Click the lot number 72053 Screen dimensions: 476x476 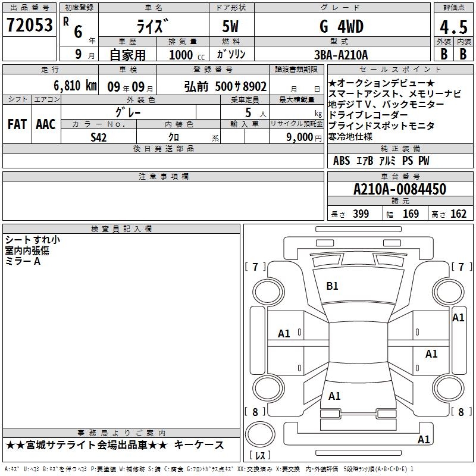(x=29, y=25)
